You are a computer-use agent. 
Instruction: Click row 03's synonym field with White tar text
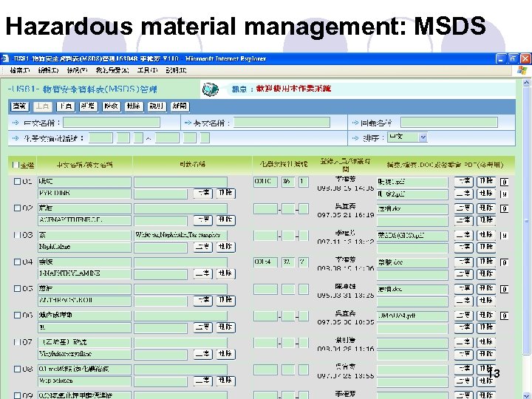click(x=180, y=235)
